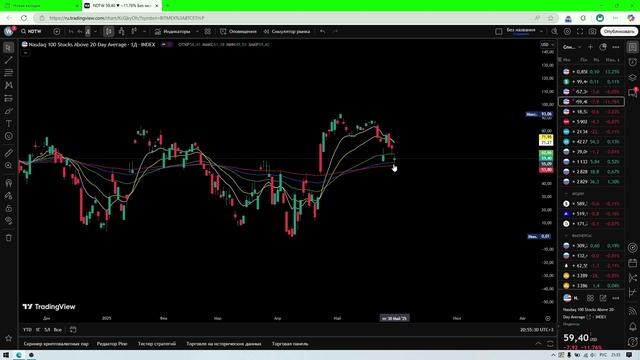This screenshot has width=640, height=360.
Task: Open the emoji icons tool
Action: click(x=8, y=136)
